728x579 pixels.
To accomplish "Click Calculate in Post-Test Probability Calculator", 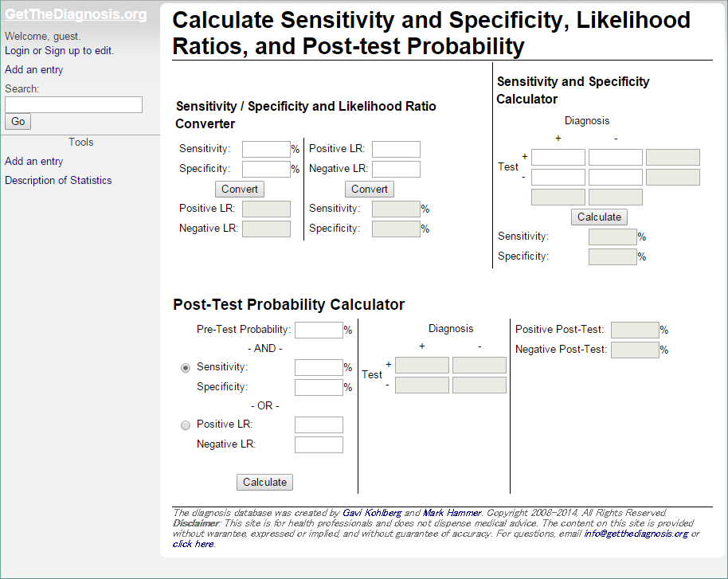I will click(x=264, y=483).
